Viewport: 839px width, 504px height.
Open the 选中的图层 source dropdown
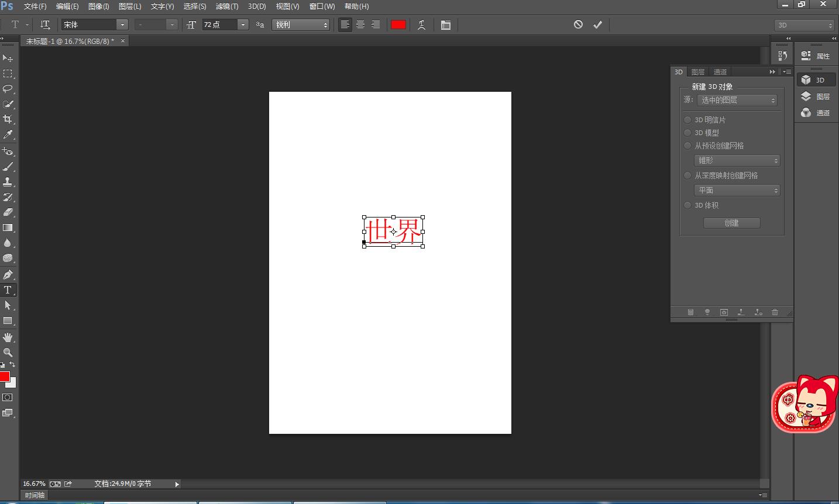(737, 101)
